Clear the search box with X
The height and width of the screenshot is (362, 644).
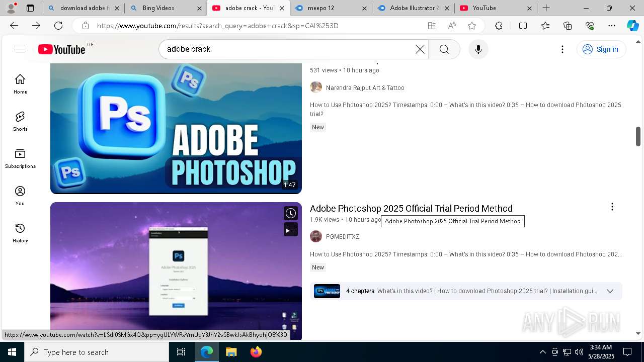[420, 49]
